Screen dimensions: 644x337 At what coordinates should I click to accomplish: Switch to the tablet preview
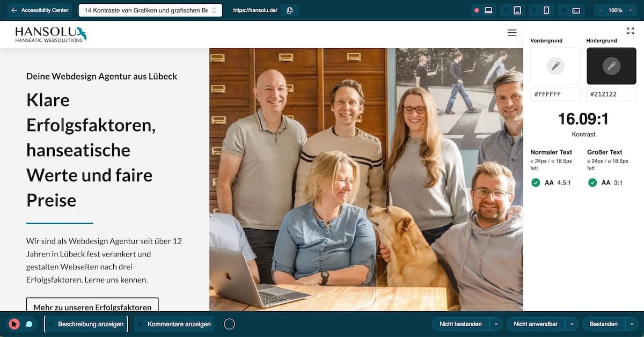[x=517, y=10]
